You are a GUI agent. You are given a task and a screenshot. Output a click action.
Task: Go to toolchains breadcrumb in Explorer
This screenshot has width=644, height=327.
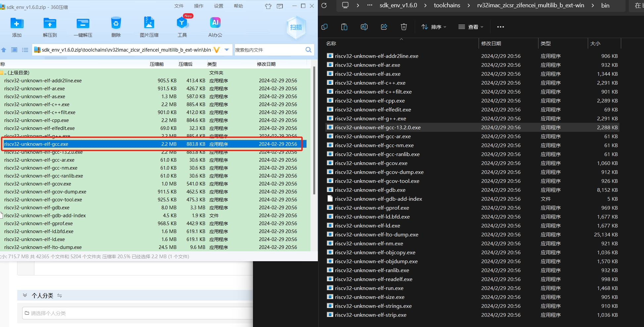pyautogui.click(x=447, y=5)
